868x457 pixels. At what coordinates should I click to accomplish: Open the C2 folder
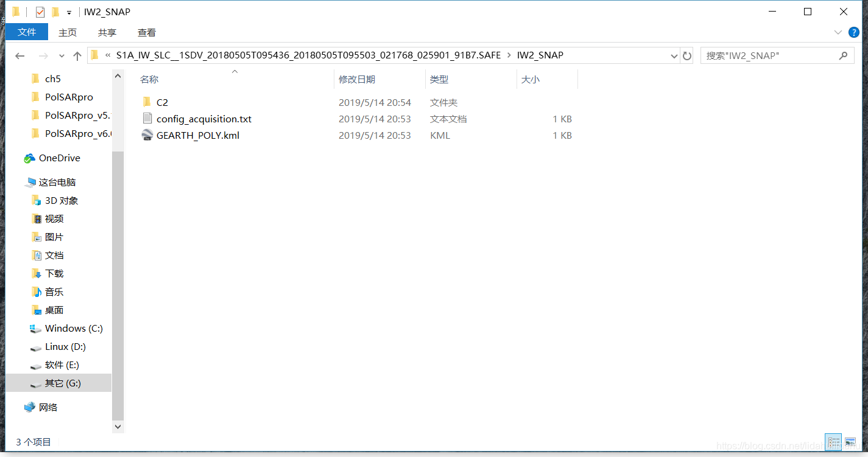click(x=147, y=103)
